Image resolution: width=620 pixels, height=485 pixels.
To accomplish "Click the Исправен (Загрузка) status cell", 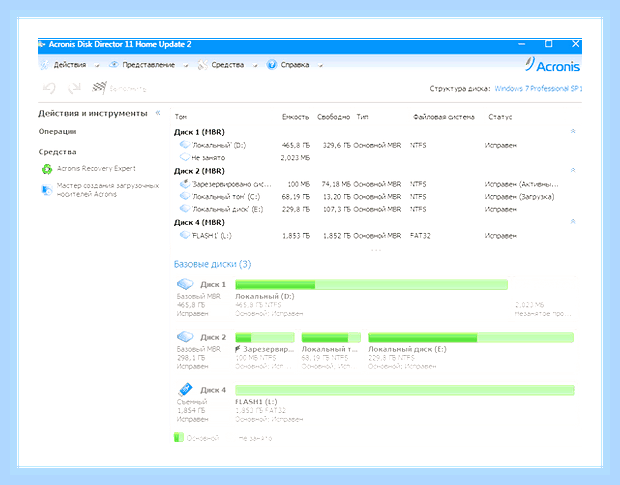I will [x=519, y=197].
